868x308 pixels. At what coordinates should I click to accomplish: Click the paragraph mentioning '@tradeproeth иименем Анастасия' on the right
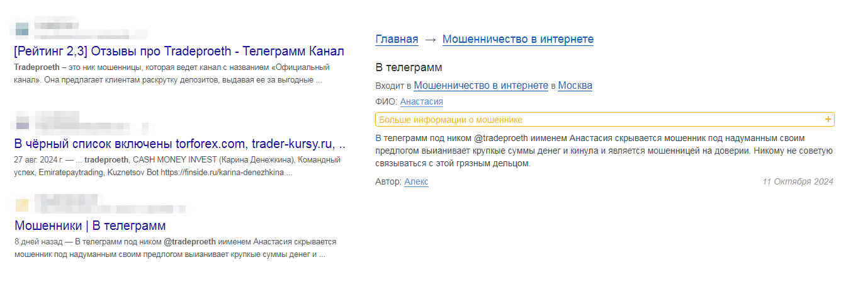(x=604, y=151)
